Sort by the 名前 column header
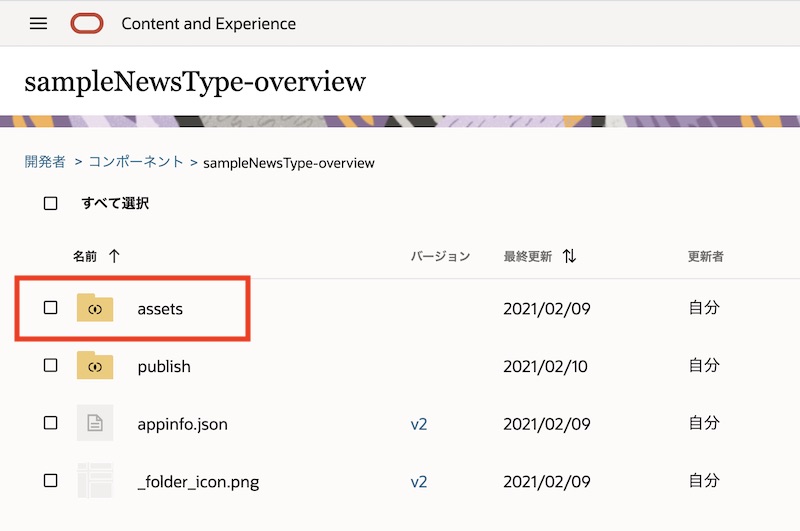Screen dimensions: 800x531 pos(85,256)
